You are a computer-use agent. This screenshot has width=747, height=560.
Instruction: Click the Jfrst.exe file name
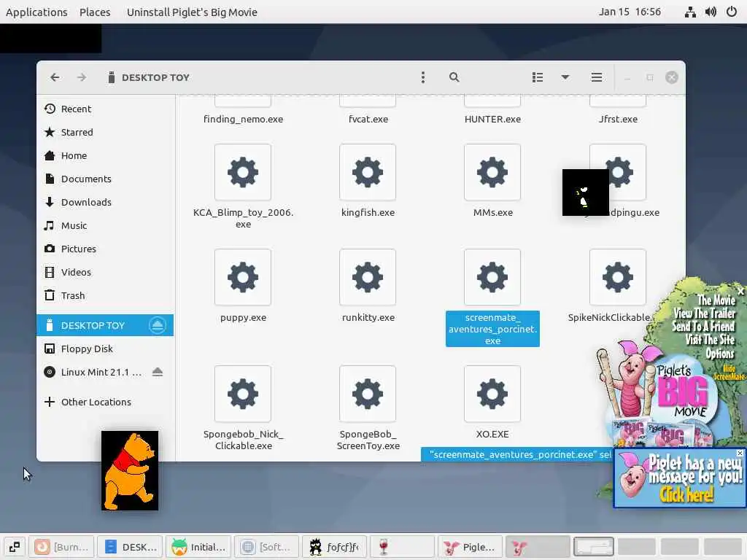pos(618,119)
